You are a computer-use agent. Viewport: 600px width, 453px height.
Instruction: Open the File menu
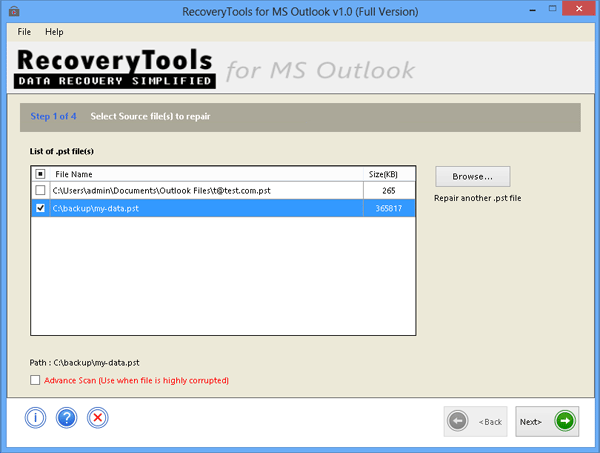point(24,32)
